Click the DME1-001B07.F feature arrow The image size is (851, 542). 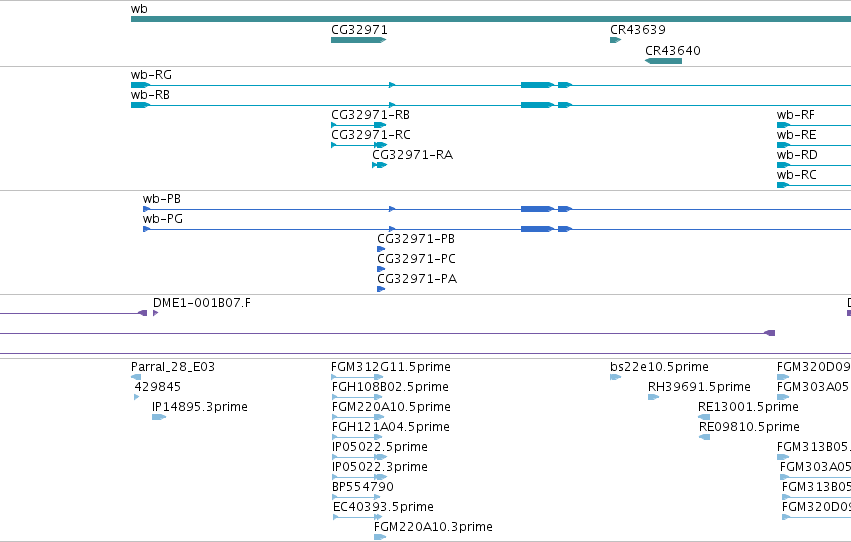(x=156, y=313)
